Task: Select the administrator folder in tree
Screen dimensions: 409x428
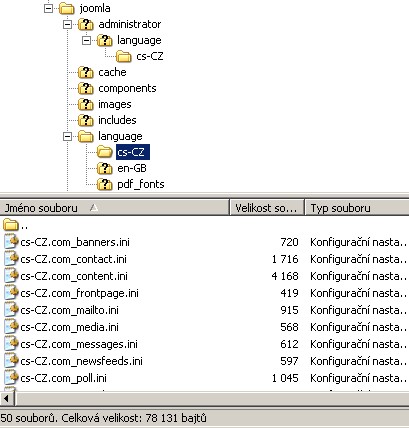Action: click(130, 24)
